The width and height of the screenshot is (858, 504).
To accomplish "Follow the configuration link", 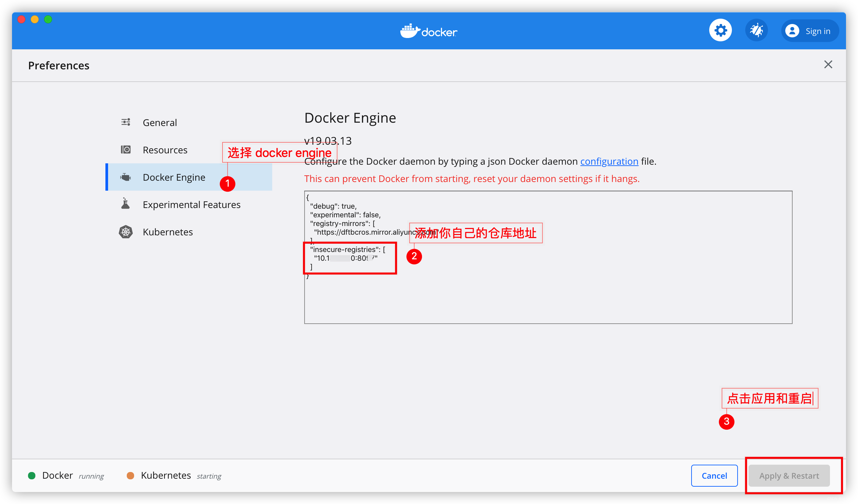I will [609, 161].
